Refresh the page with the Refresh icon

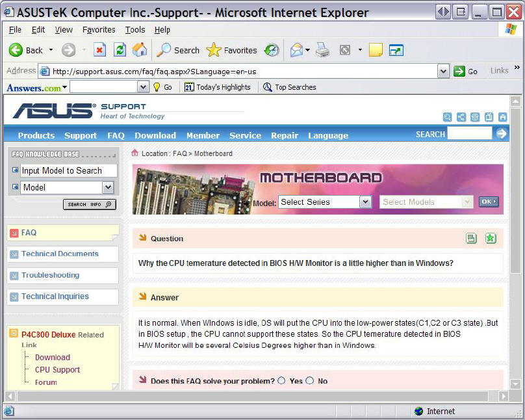coord(120,50)
